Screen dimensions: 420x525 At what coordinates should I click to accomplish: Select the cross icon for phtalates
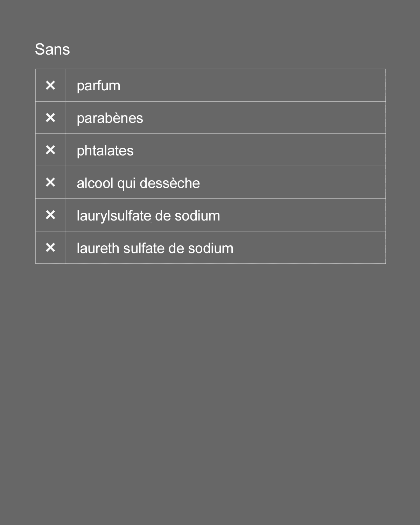click(50, 150)
